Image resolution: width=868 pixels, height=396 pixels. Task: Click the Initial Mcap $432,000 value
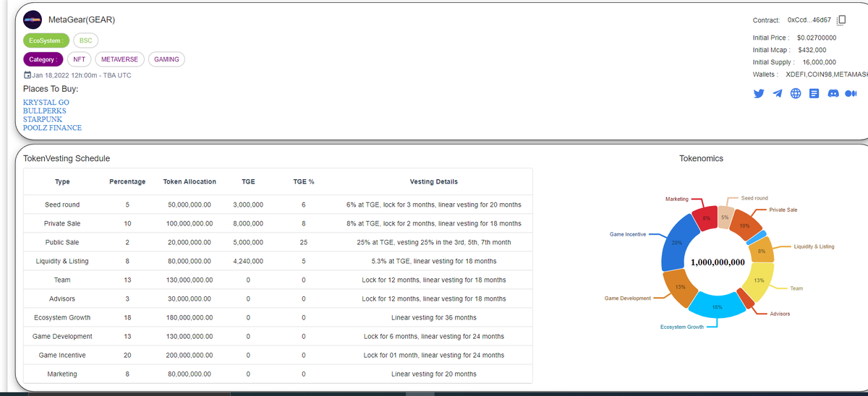tap(812, 50)
